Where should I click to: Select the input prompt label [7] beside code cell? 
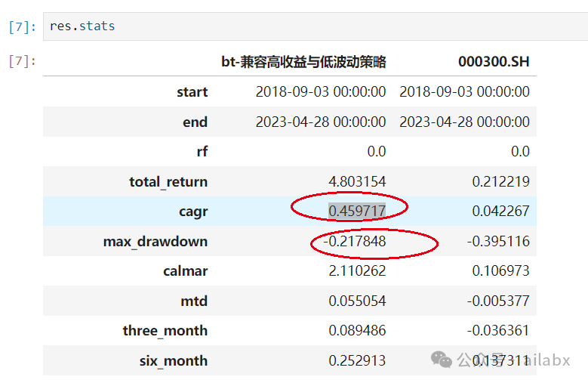[x=22, y=27]
